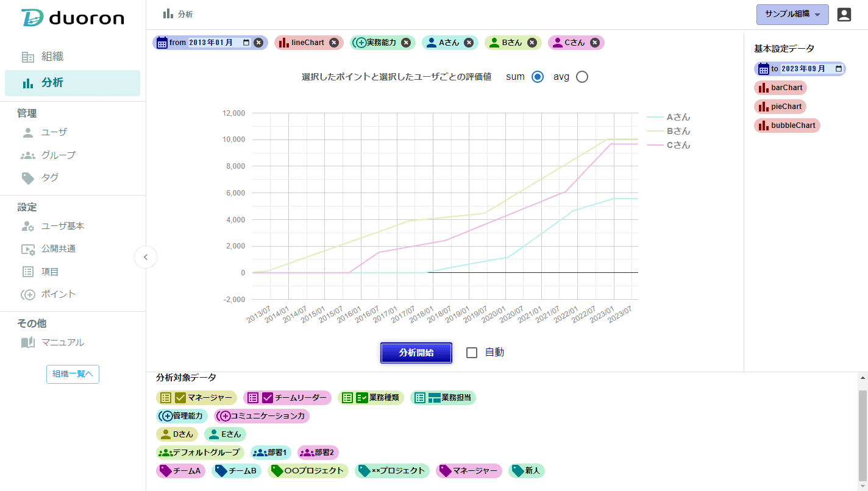This screenshot has width=868, height=491.
Task: Open the 組織 sidebar item
Action: 73,57
